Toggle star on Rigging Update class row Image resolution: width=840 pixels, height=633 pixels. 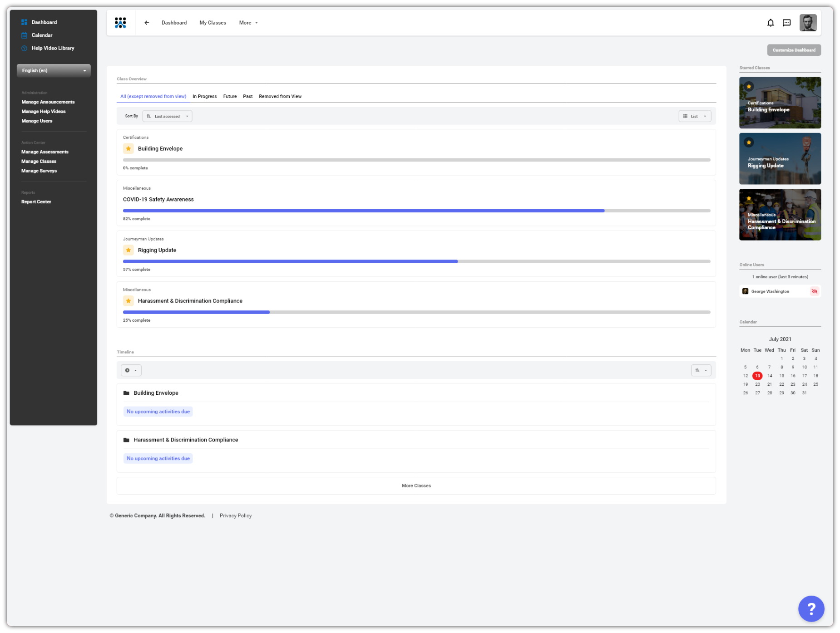pos(128,250)
